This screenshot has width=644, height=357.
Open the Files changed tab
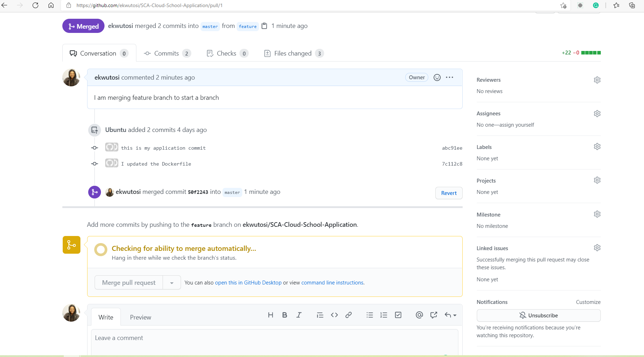click(x=294, y=53)
